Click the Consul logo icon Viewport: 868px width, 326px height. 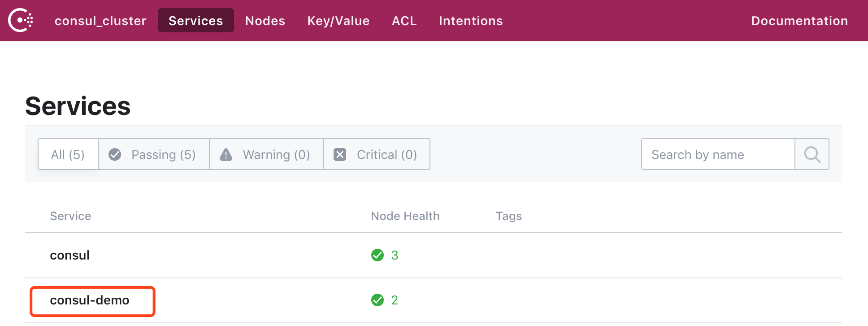[x=21, y=21]
